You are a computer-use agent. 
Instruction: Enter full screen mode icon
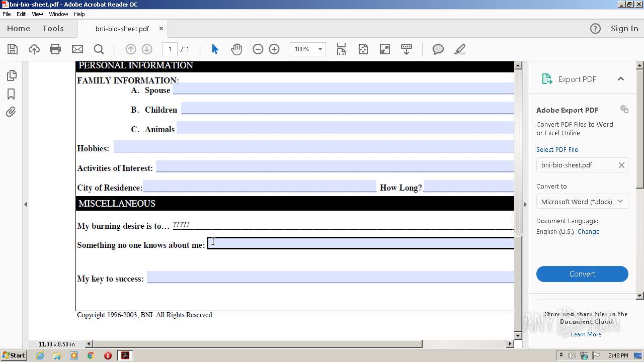pyautogui.click(x=385, y=49)
